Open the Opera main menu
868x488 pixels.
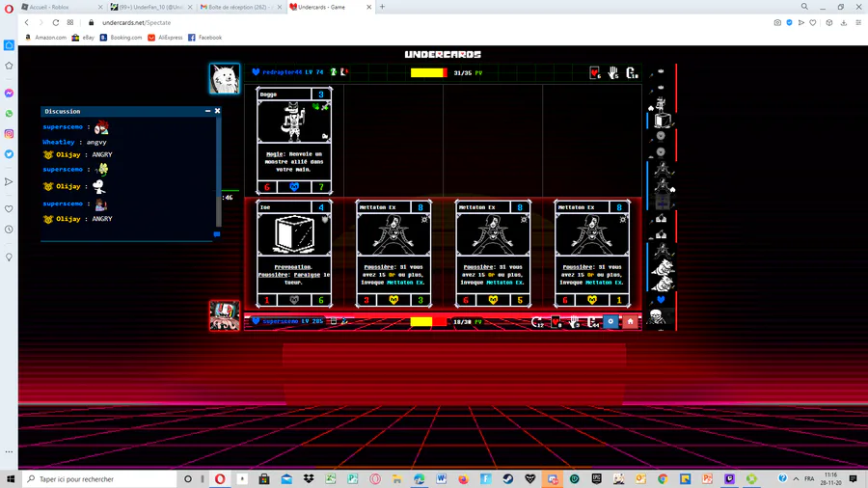9,9
